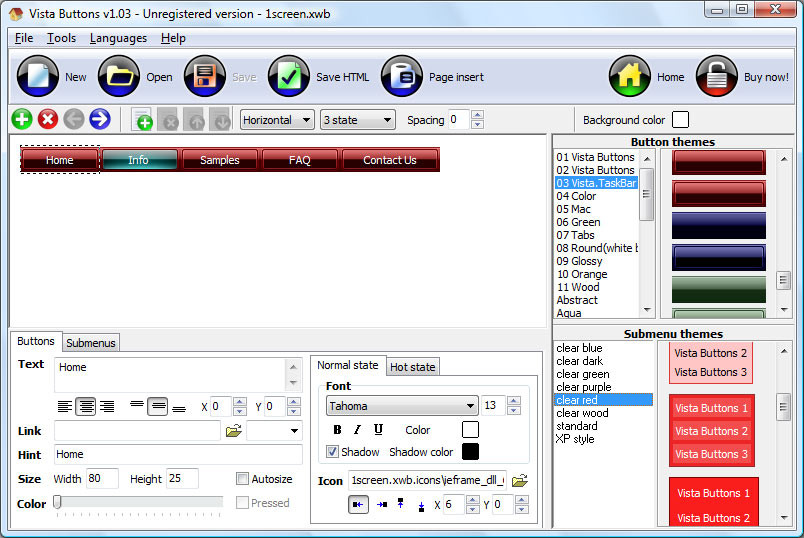Move button right with blue arrow icon
This screenshot has width=804, height=538.
pyautogui.click(x=100, y=119)
